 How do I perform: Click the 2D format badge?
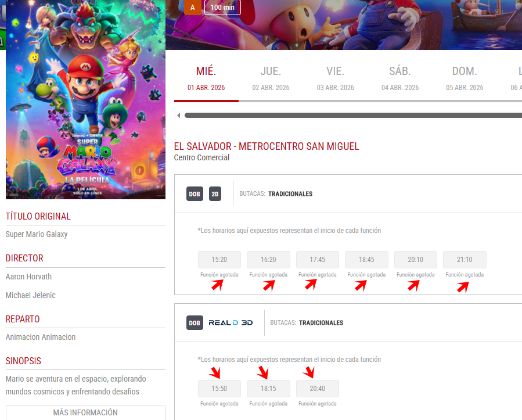click(215, 194)
